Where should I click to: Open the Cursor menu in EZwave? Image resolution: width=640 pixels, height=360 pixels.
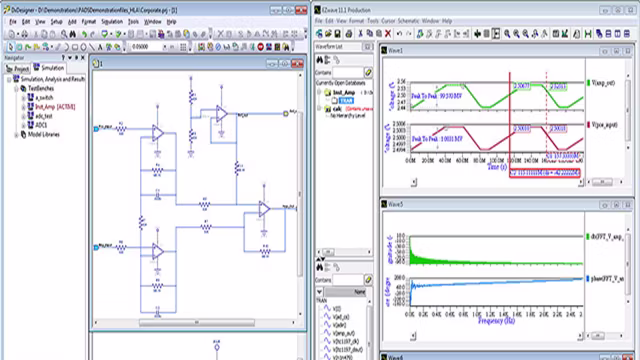tap(388, 21)
